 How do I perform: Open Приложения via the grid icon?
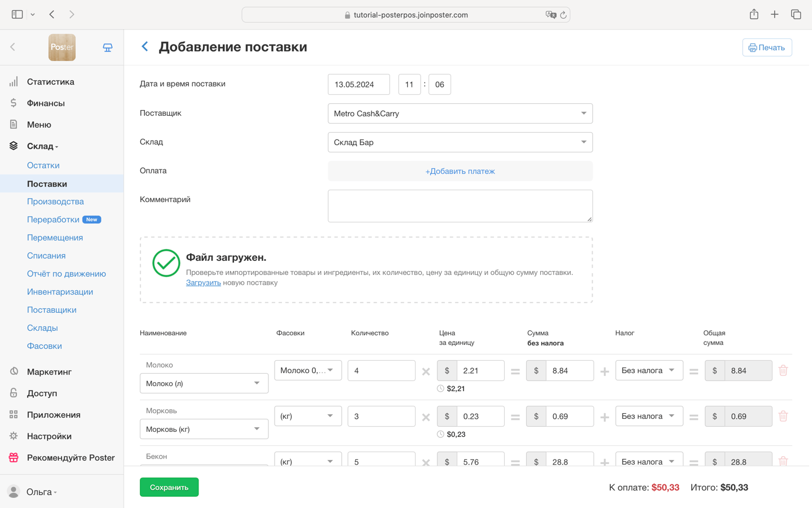coord(14,414)
